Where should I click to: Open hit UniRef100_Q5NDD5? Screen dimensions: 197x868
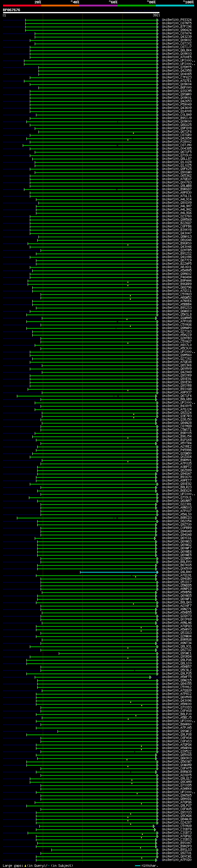pyautogui.click(x=176, y=586)
